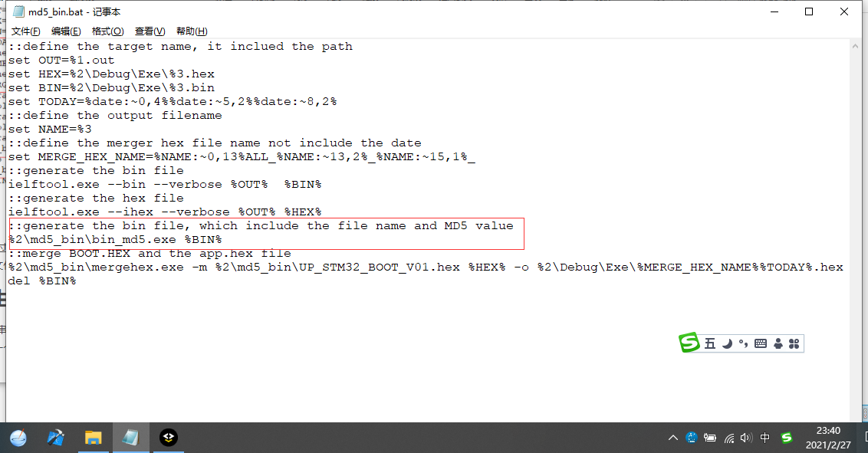Toggle the Wubi 五 input mode
The image size is (868, 453).
tap(710, 344)
